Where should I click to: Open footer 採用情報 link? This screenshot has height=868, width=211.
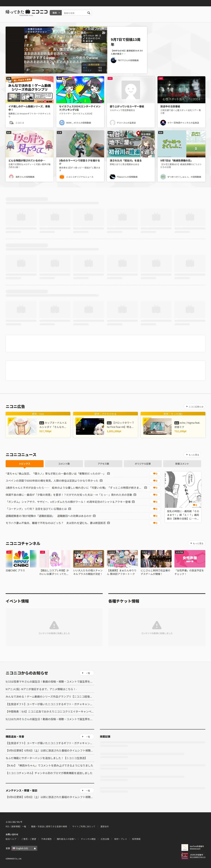coord(136,839)
